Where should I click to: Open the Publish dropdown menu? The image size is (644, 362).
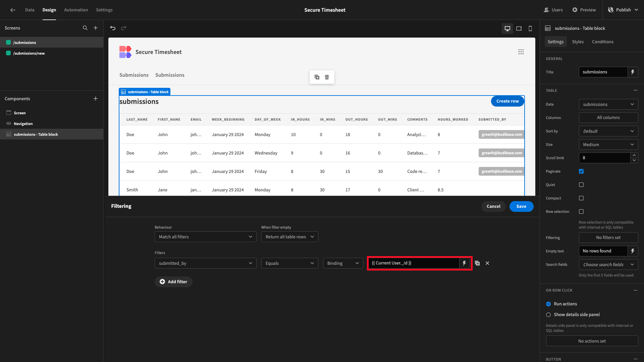coord(623,10)
